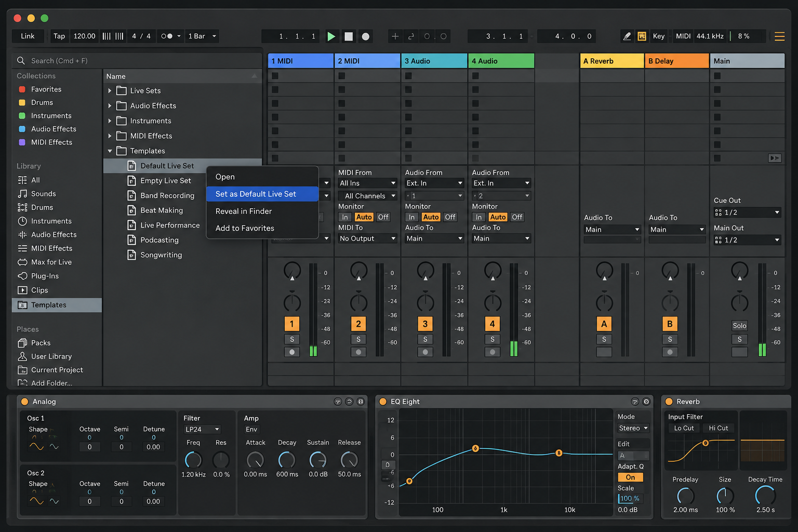Click the Analog device hot-swap icon
This screenshot has height=532, width=798.
pyautogui.click(x=349, y=402)
